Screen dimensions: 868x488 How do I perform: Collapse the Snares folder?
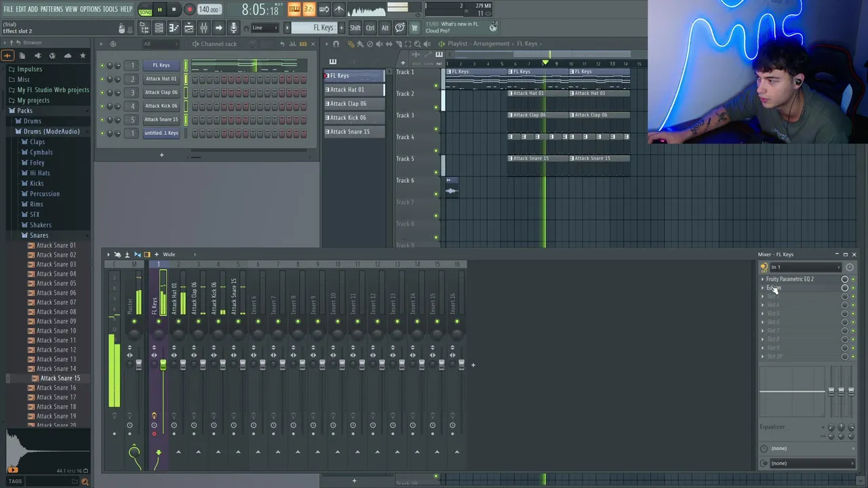(39, 235)
